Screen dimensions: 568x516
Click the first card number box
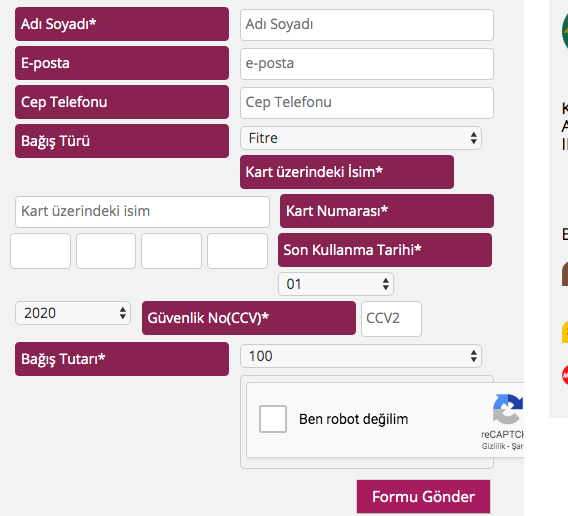coord(41,251)
